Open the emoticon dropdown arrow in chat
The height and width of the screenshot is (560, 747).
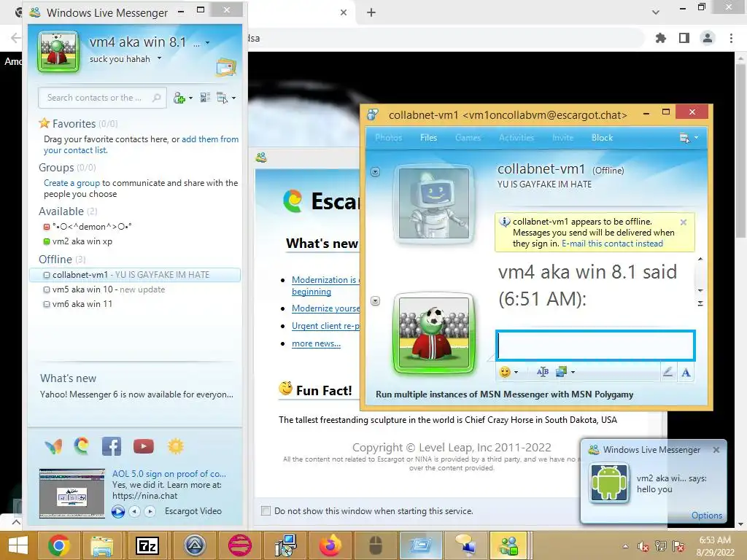pyautogui.click(x=516, y=373)
